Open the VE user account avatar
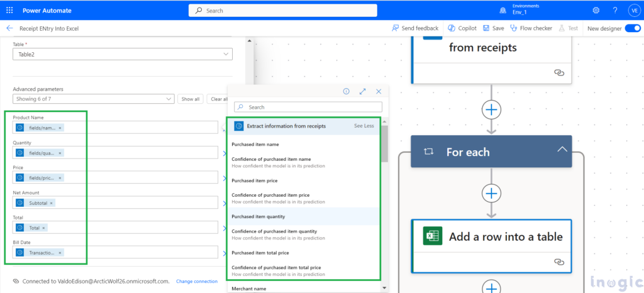The image size is (644, 293). (633, 11)
